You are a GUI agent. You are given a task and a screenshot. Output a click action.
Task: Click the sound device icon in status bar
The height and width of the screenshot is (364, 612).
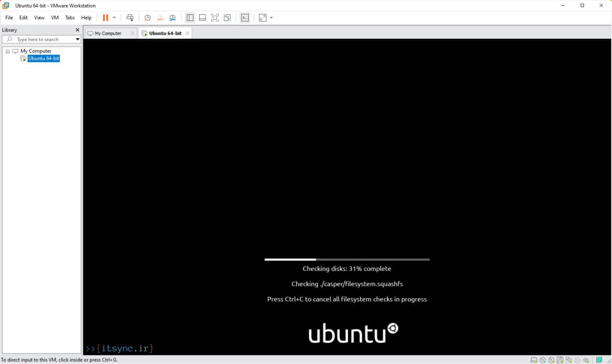[586, 360]
